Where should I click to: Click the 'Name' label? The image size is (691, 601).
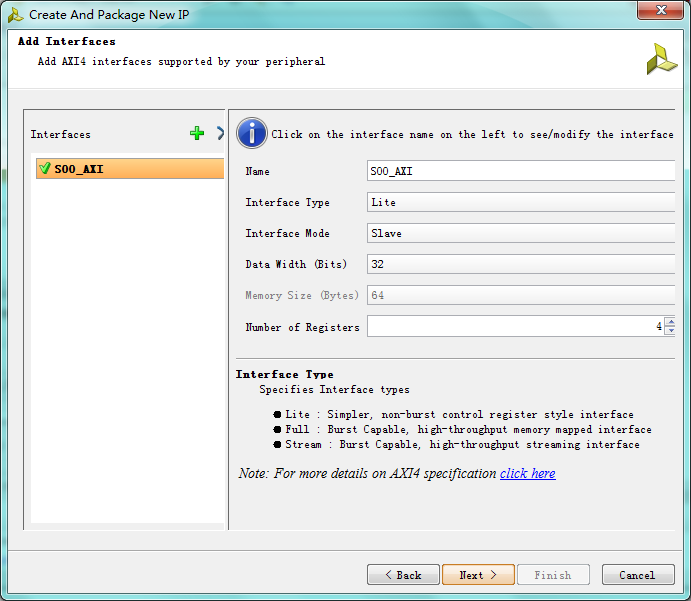tap(257, 171)
